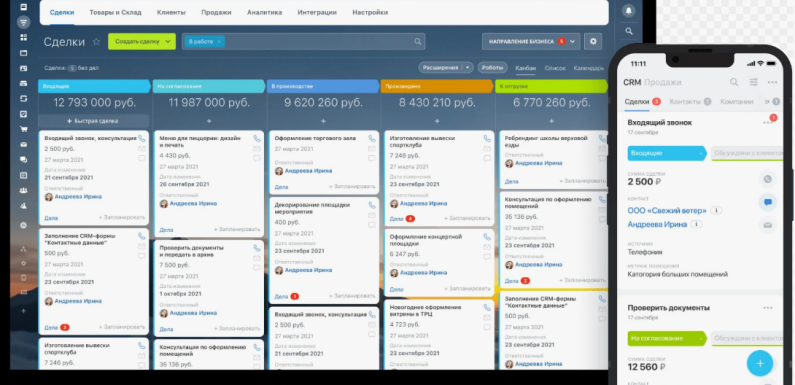
Task: Switch to Список view
Action: coord(555,68)
